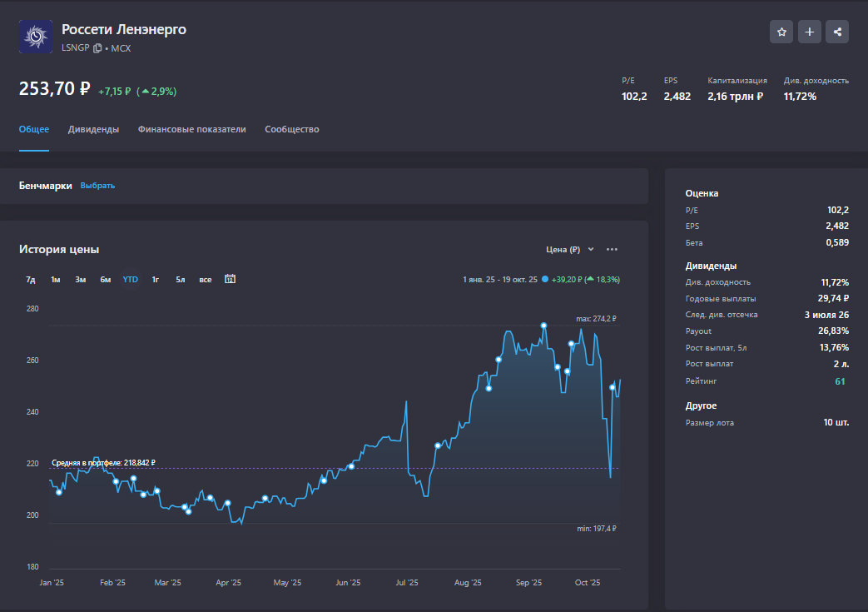868x612 pixels.
Task: Click the plus icon to add asset
Action: click(x=810, y=32)
